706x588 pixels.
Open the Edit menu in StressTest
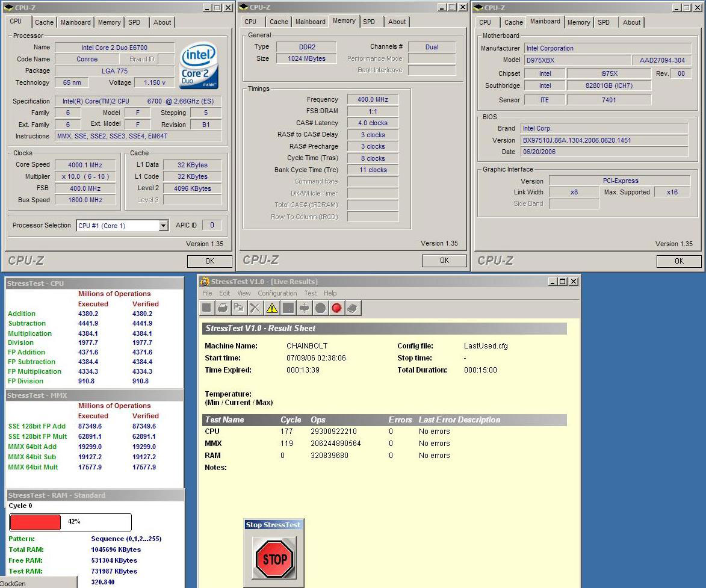coord(224,293)
